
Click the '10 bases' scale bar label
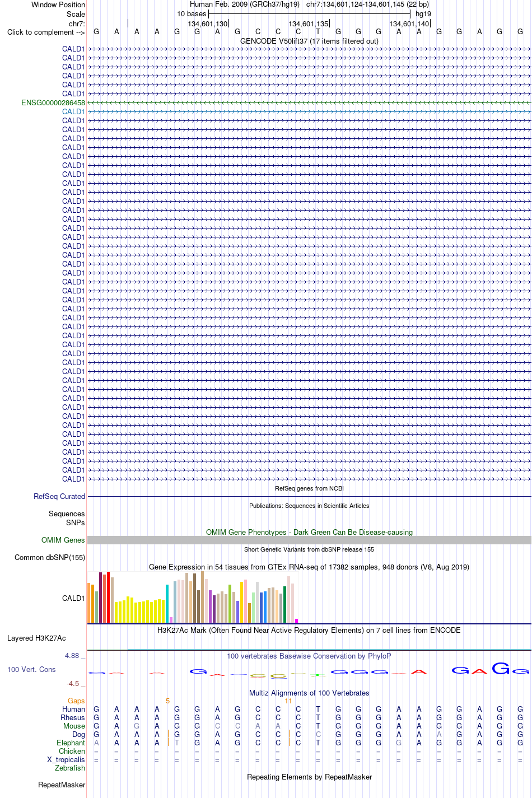(x=192, y=14)
